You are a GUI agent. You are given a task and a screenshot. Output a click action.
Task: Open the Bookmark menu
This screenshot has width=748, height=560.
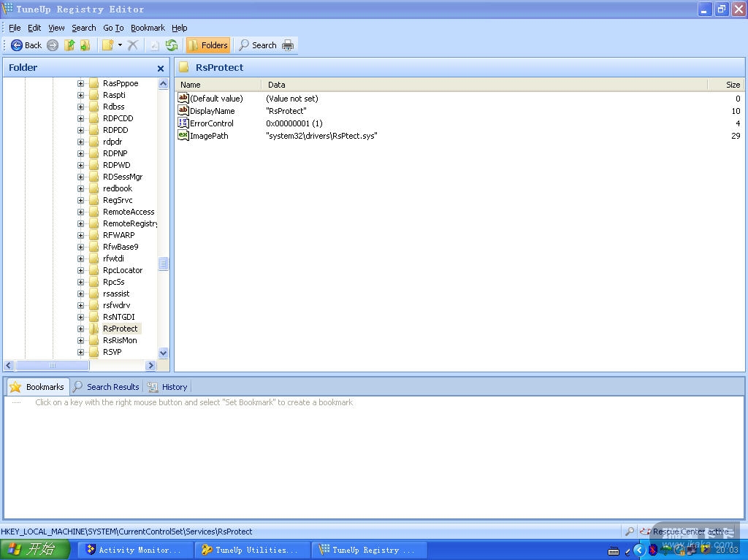[x=148, y=28]
